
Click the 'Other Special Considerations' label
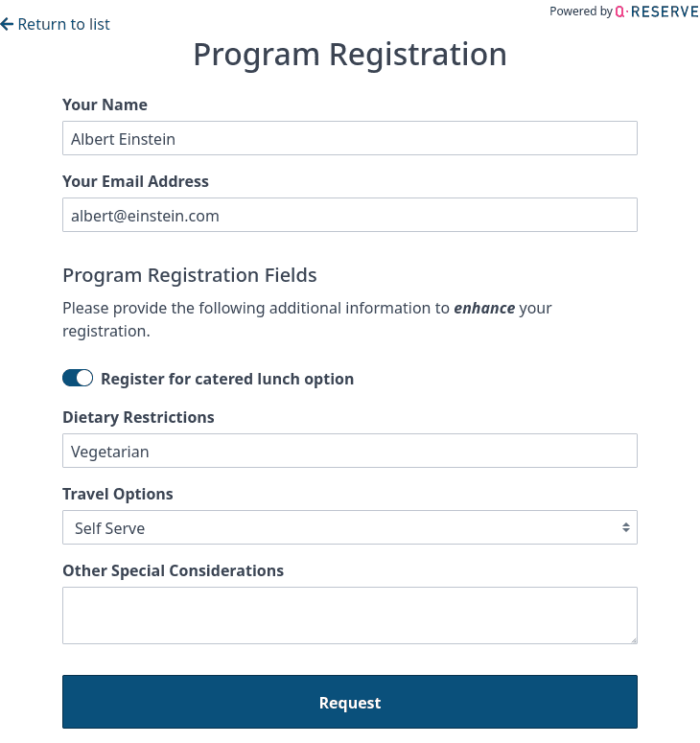coord(173,570)
